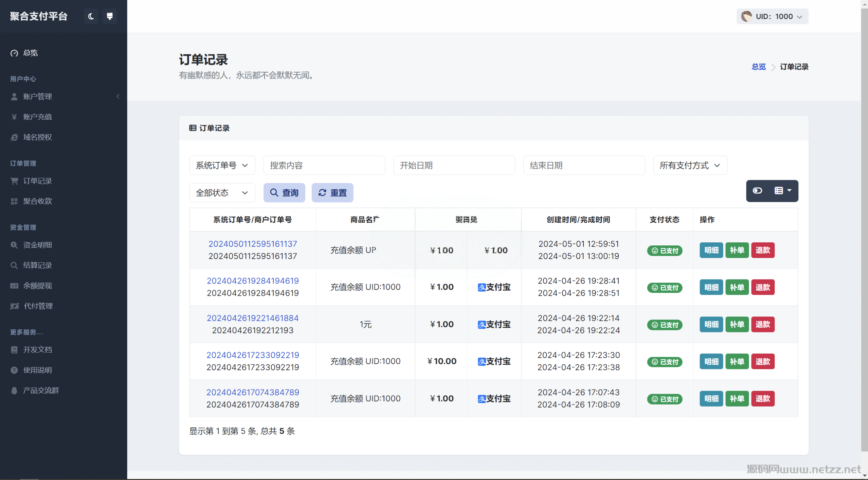Open 所有支付方式 dropdown

690,165
